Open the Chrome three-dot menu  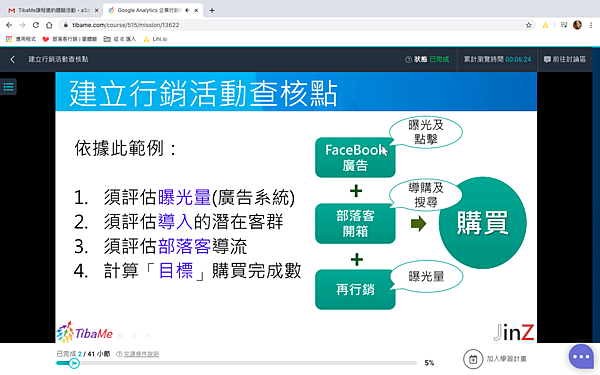point(591,25)
